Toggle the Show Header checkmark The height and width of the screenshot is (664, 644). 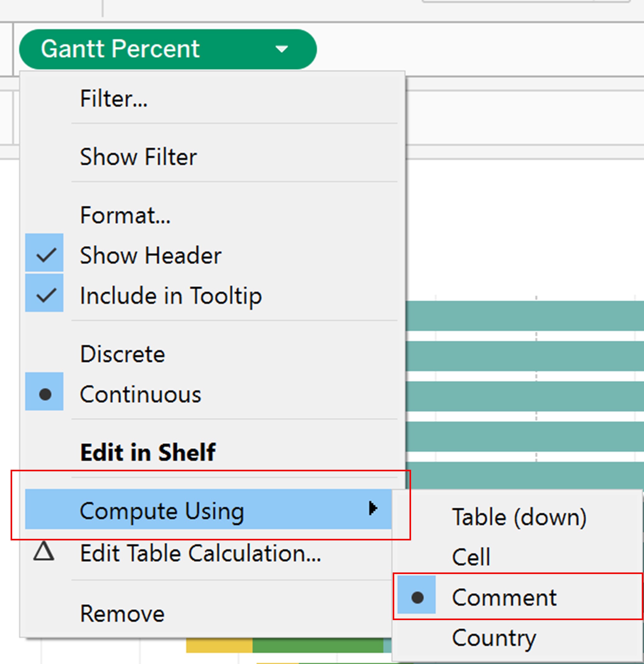tap(45, 256)
